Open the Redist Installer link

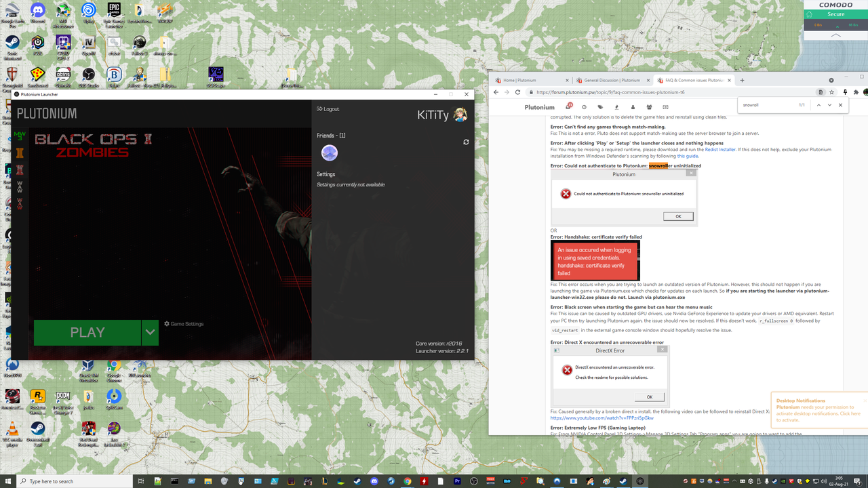click(721, 149)
